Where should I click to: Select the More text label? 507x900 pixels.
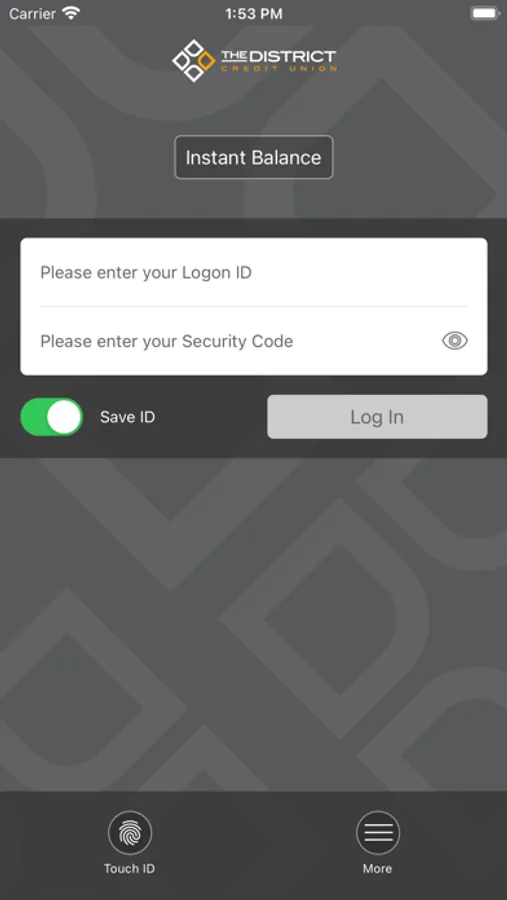click(x=377, y=868)
